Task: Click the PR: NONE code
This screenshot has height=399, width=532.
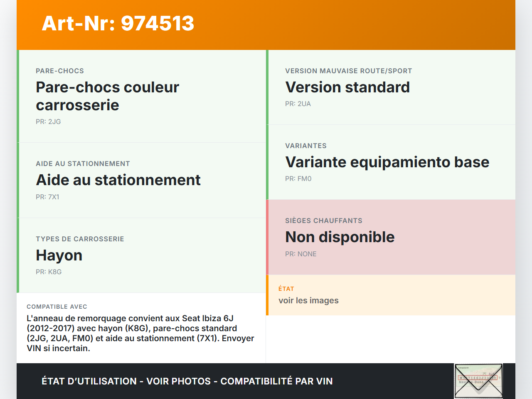Action: pos(301,254)
